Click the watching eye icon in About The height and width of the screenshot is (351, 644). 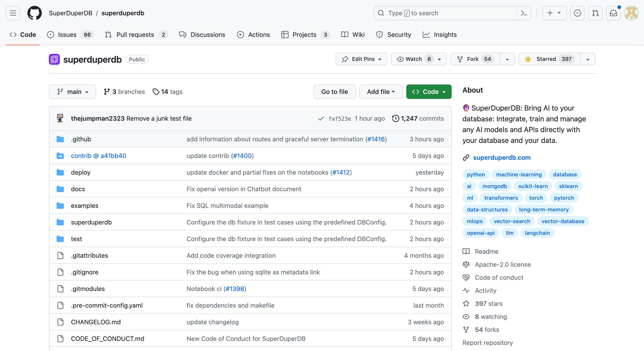466,317
